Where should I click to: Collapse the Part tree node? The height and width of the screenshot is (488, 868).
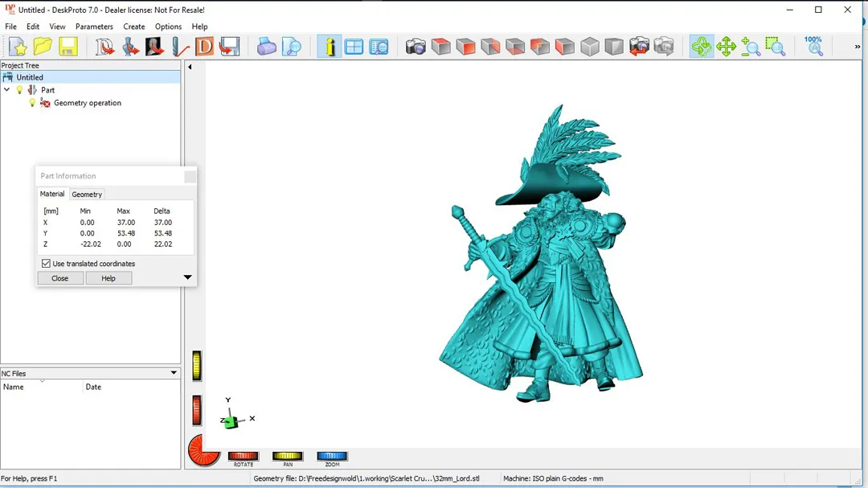(7, 90)
